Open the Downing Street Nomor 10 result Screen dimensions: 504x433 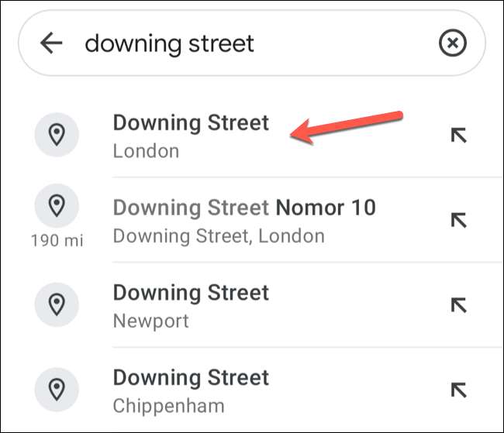click(x=244, y=208)
